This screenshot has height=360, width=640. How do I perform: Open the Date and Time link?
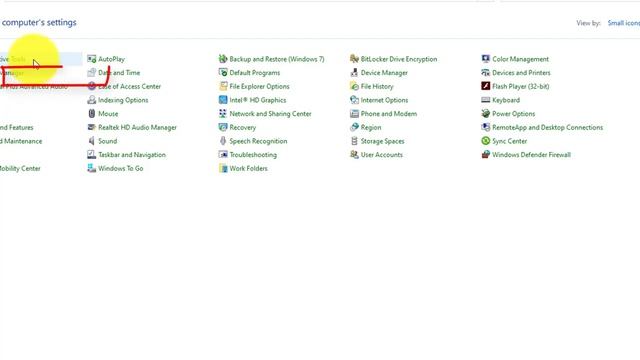click(x=119, y=73)
